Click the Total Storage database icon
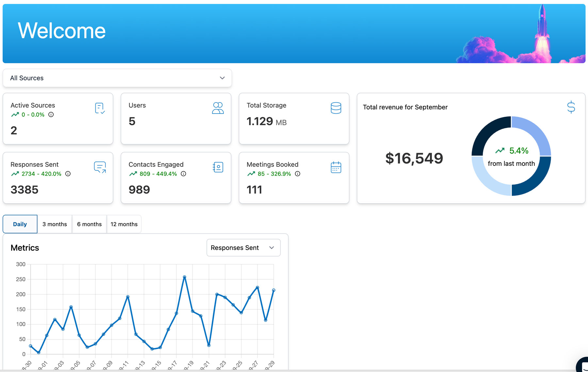Screen dimensions: 588x372 [x=336, y=108]
